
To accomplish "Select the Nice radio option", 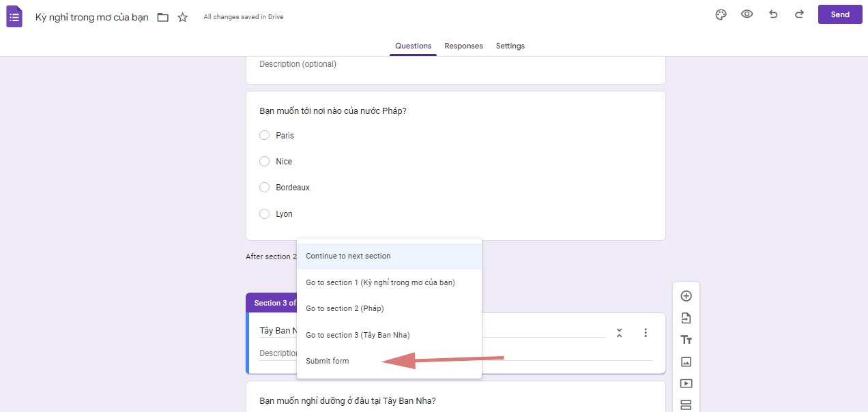I will pos(265,162).
